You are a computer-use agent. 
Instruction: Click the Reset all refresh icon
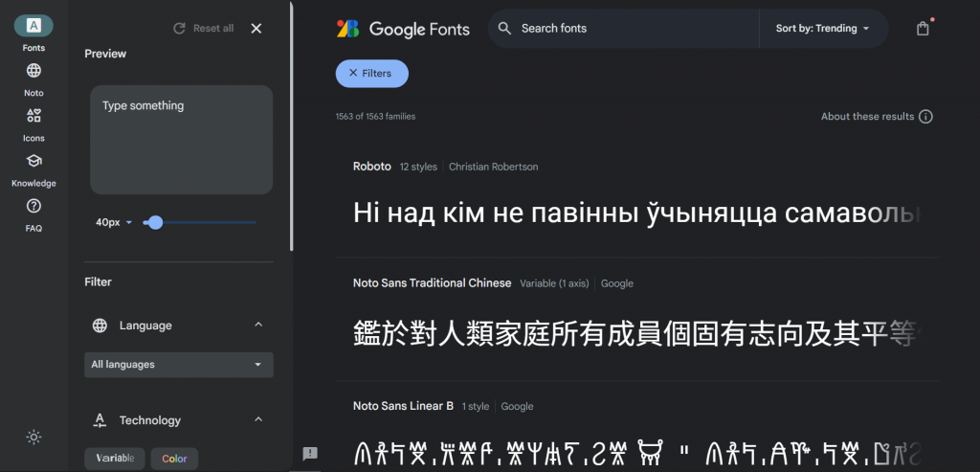click(179, 28)
